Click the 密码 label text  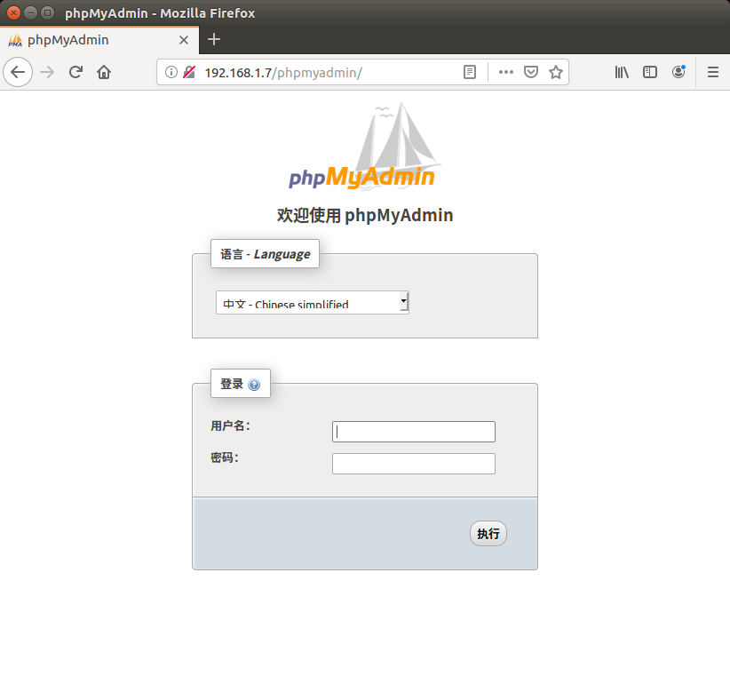tap(225, 457)
